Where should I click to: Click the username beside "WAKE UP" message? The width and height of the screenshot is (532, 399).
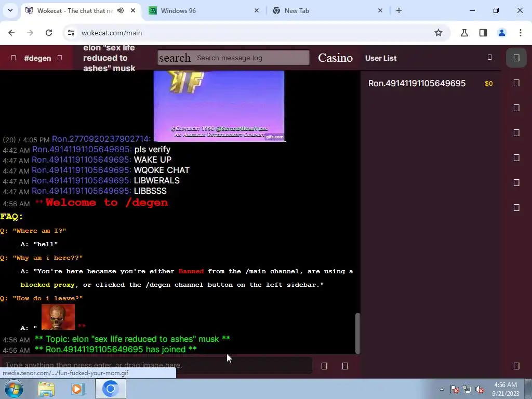82,159
